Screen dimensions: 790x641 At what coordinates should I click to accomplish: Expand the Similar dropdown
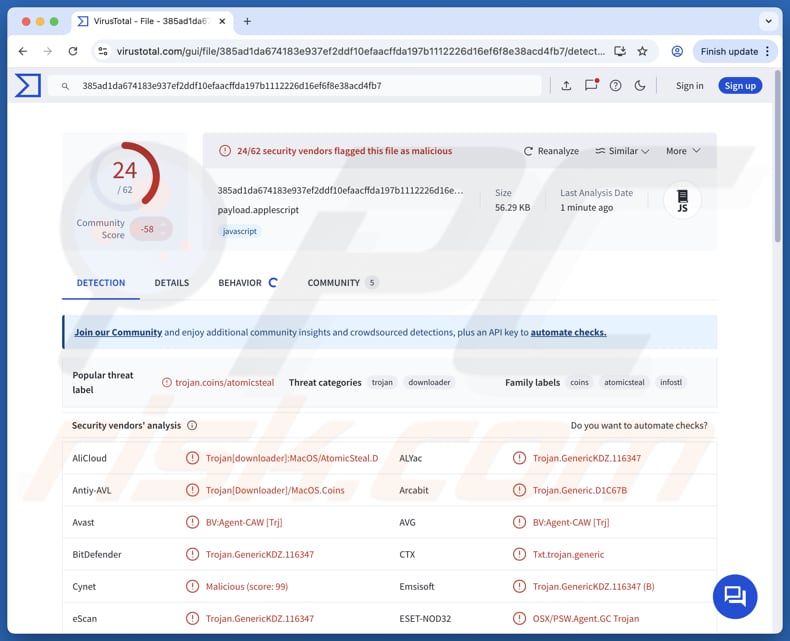pos(622,151)
